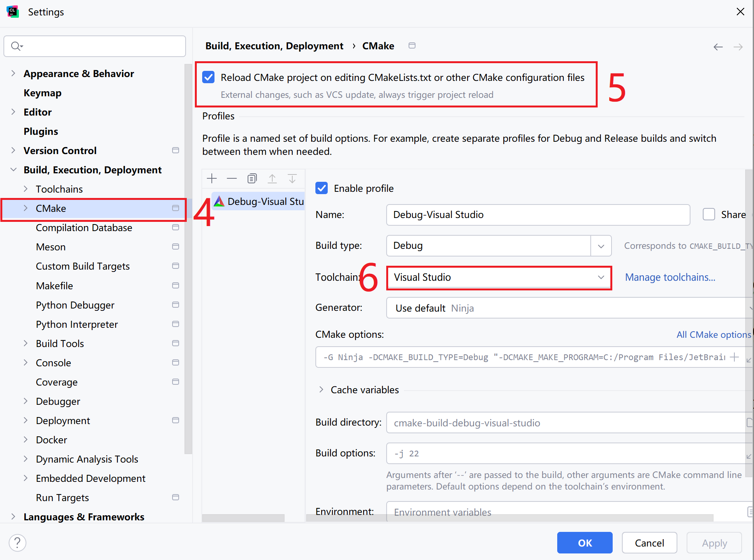Screen dimensions: 754x560
Task: Open the Toolchain Visual Studio dropdown
Action: [x=601, y=277]
